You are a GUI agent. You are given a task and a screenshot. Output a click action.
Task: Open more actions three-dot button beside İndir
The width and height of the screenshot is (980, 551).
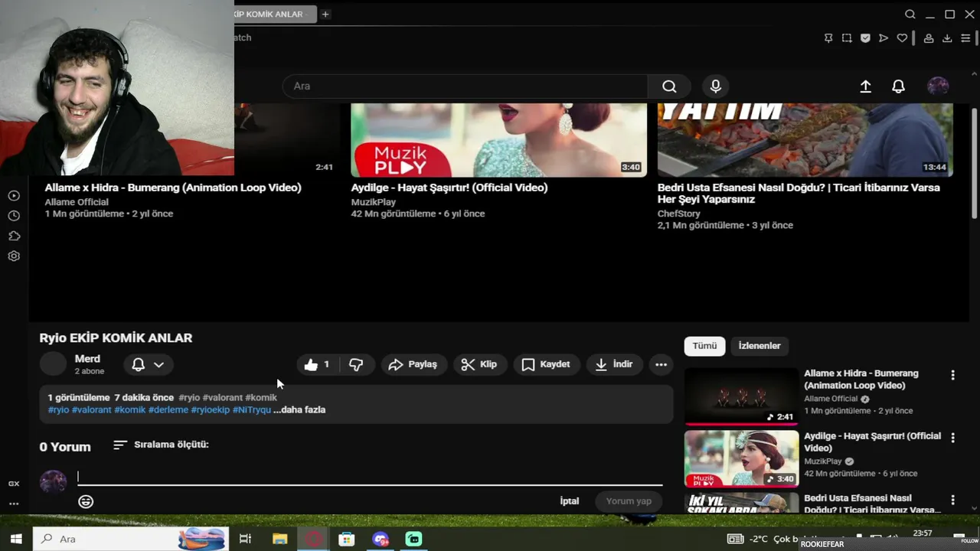point(661,364)
